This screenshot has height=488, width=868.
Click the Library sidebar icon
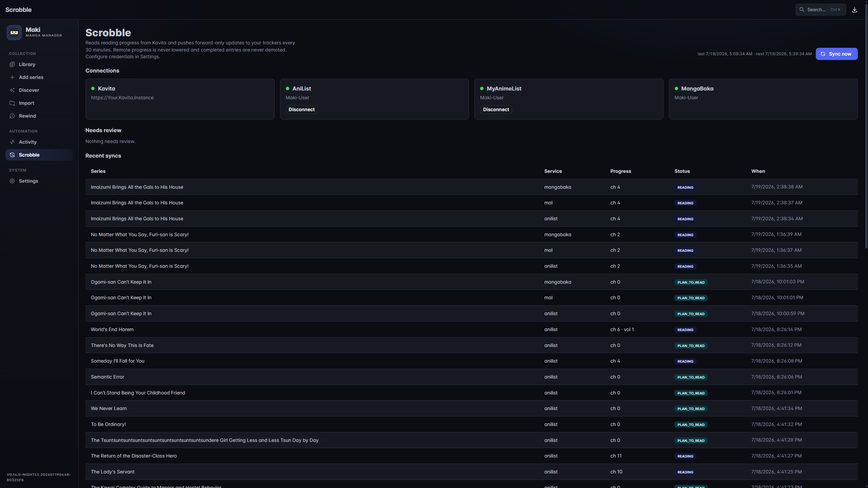[x=12, y=64]
